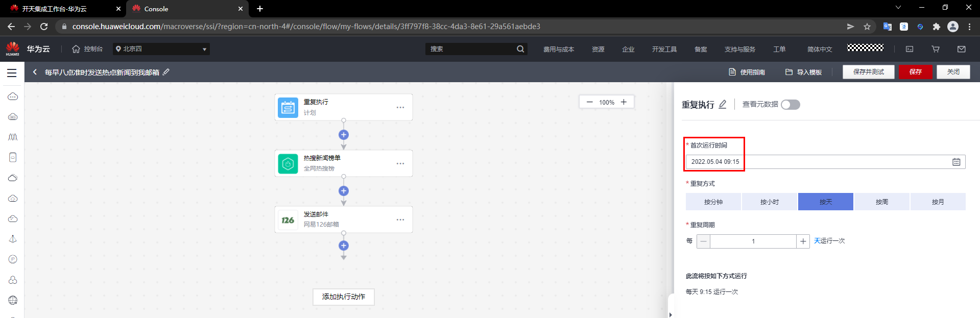Zoom in the canvas with plus
Screen dimensions: 980x318
tap(624, 102)
